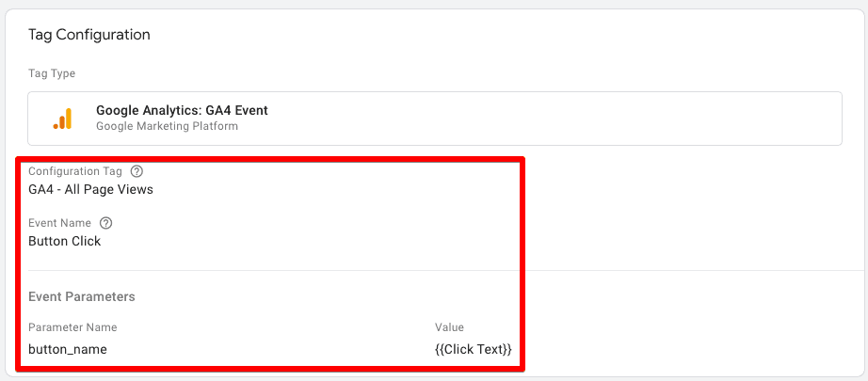Click the Button Click event name
The image size is (868, 381).
(x=65, y=242)
